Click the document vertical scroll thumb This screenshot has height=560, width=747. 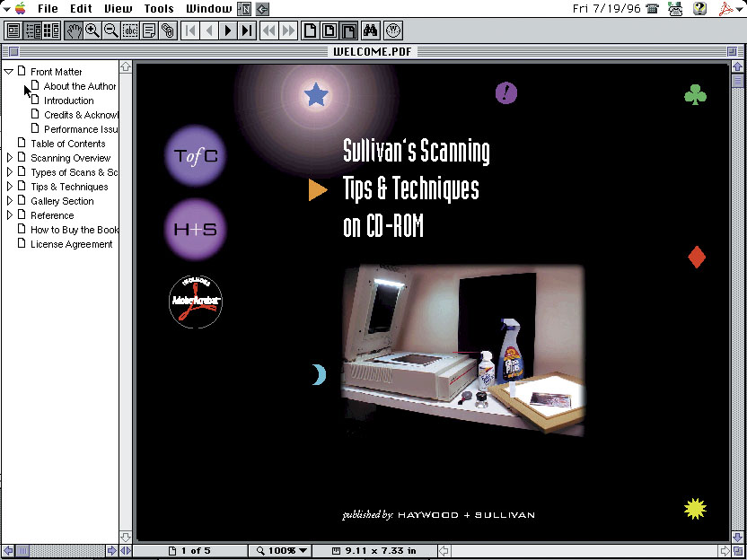pyautogui.click(x=737, y=81)
